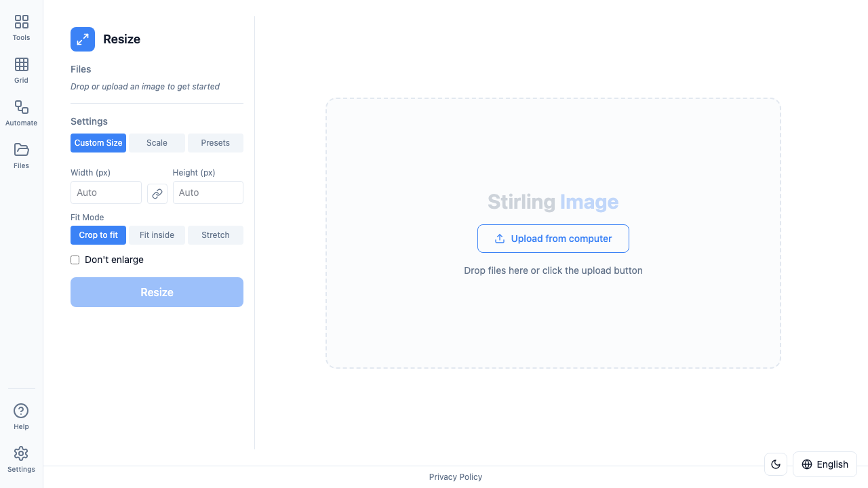Choose Crop to fit mode
The width and height of the screenshot is (868, 488).
click(x=98, y=235)
